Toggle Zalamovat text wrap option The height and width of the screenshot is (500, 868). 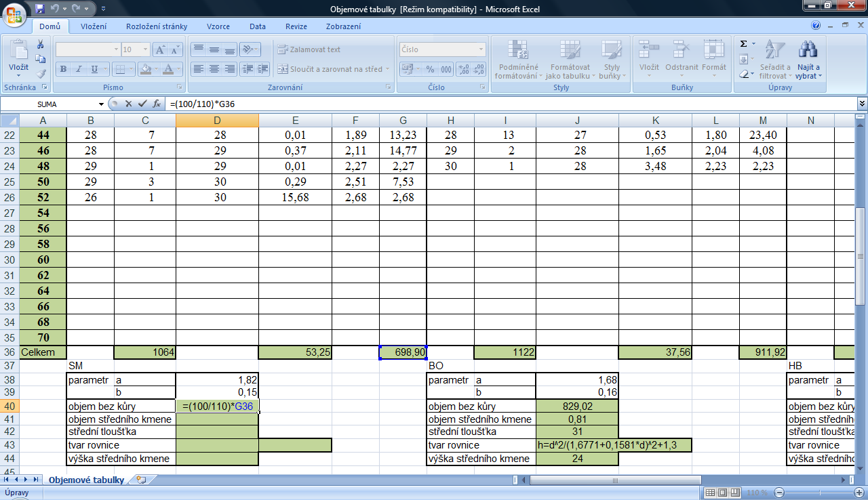[309, 49]
